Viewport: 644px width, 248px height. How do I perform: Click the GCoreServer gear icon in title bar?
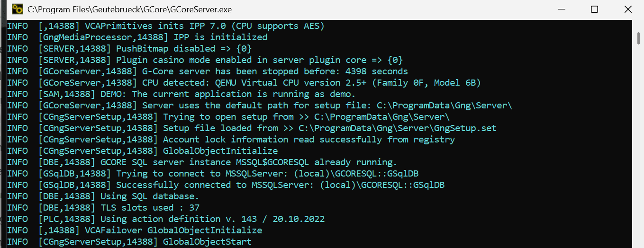point(18,9)
